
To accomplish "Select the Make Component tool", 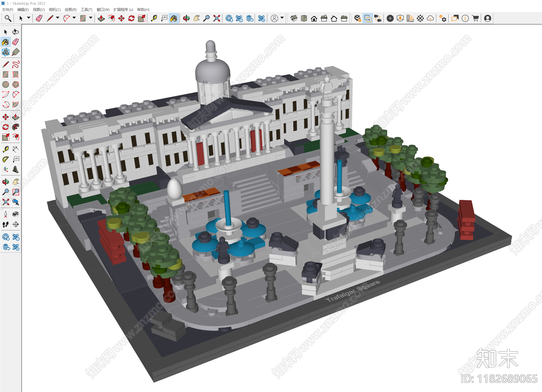I will tap(6, 52).
